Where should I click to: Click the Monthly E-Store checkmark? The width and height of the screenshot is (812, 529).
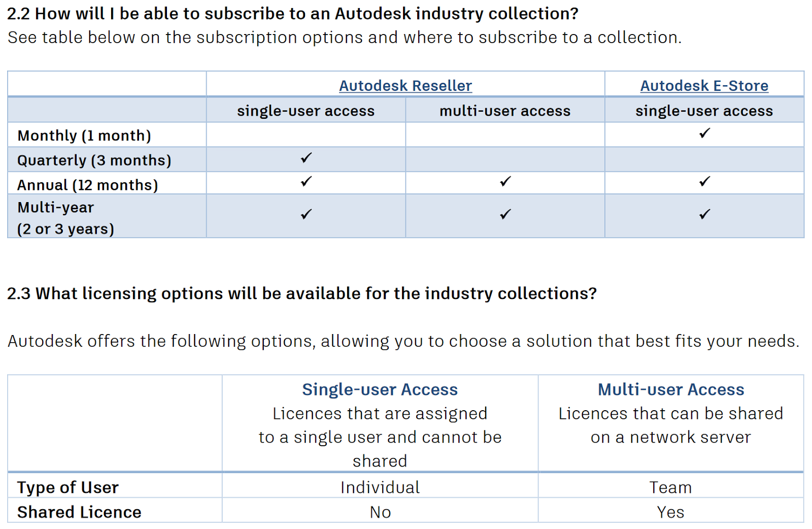click(x=704, y=134)
